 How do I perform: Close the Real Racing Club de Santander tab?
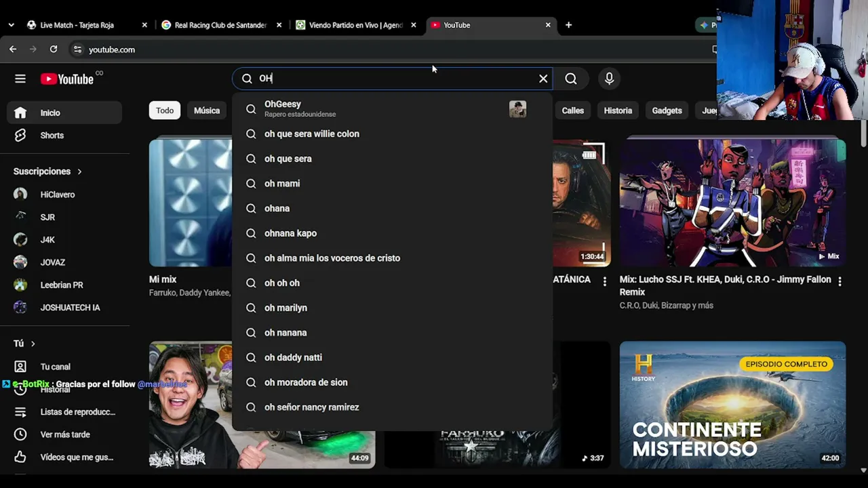(x=279, y=25)
